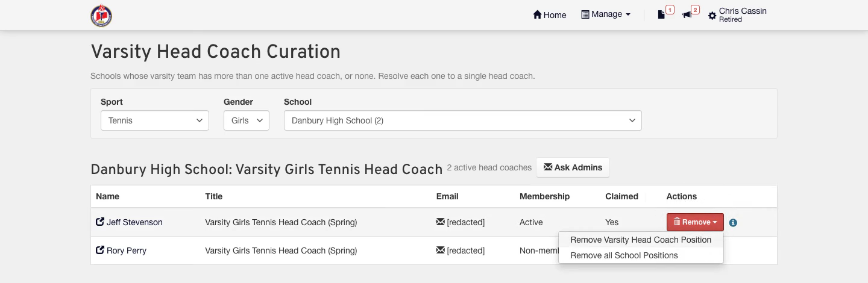The height and width of the screenshot is (283, 868).
Task: Click the organization logo in header
Action: coord(101,16)
